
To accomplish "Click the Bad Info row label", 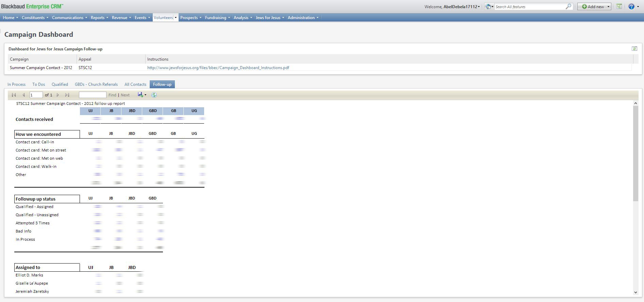I will pos(23,231).
